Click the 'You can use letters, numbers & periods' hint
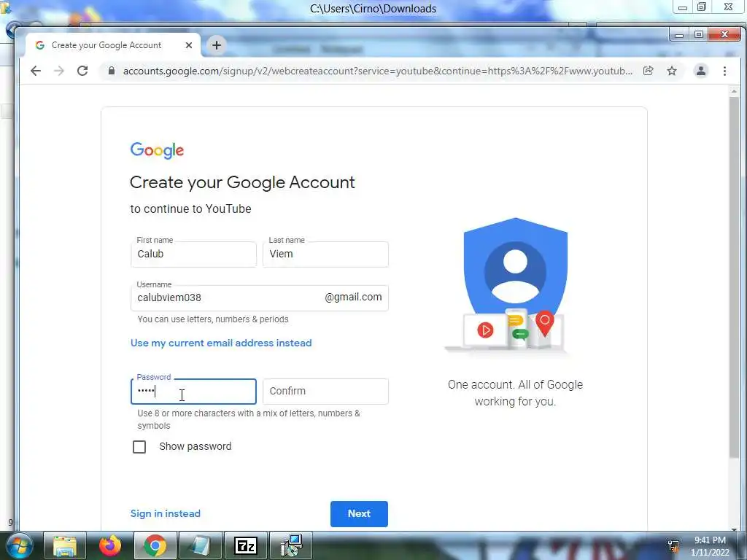The image size is (747, 560). click(x=213, y=319)
